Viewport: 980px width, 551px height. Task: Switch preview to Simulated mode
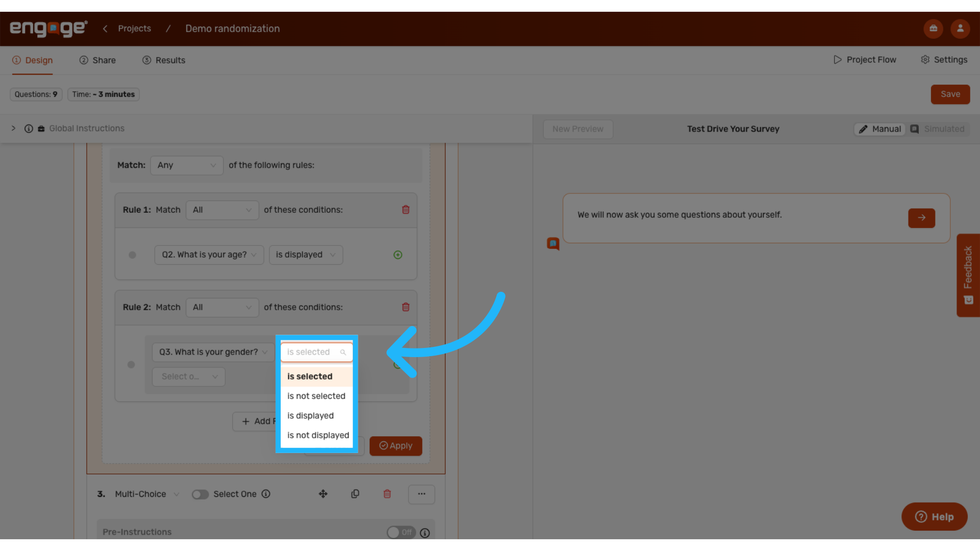[938, 129]
